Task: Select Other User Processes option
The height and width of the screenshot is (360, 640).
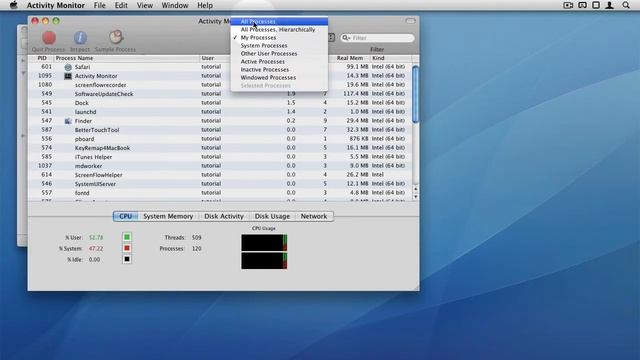Action: (279, 53)
